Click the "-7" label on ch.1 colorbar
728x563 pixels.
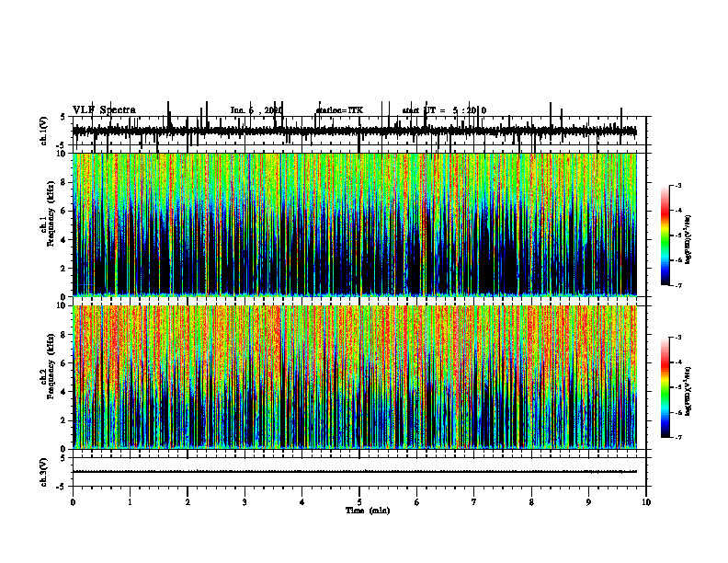(678, 285)
